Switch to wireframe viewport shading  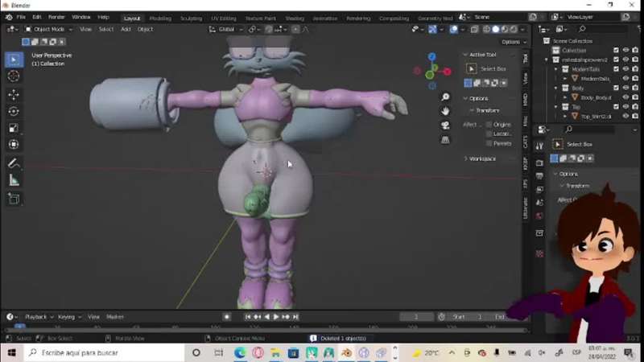pos(487,29)
